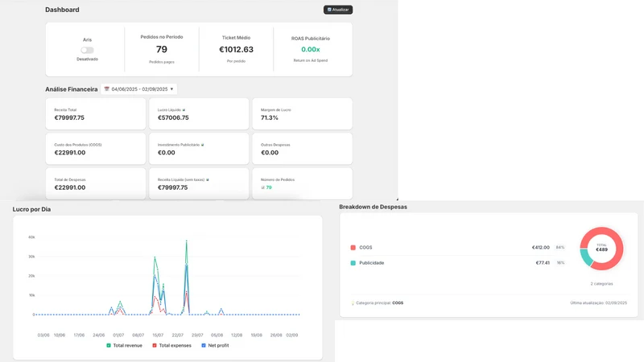Click the Receita Total card value €79997.75

pos(69,117)
